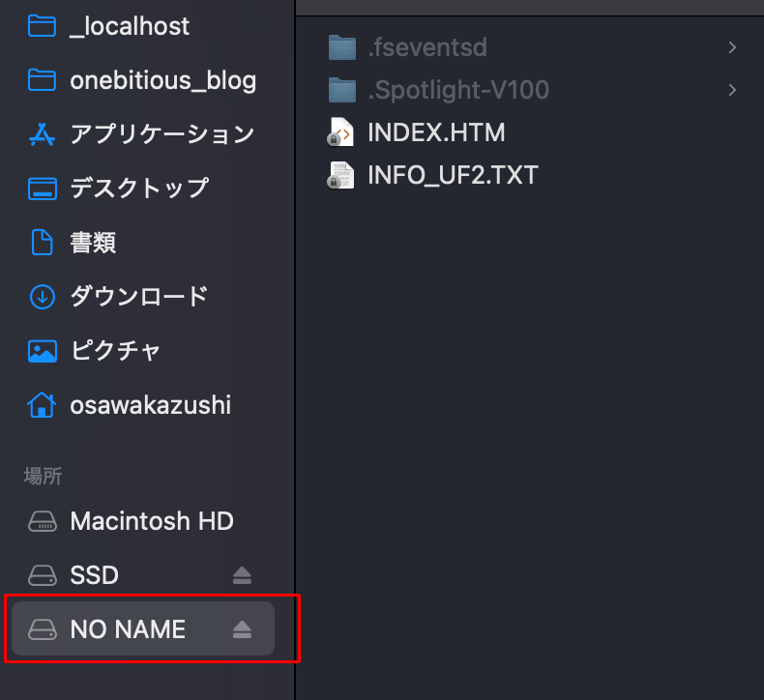Screen dimensions: 764x700
Task: Expand the .Spotlight-V100 folder chevron
Action: (x=732, y=90)
